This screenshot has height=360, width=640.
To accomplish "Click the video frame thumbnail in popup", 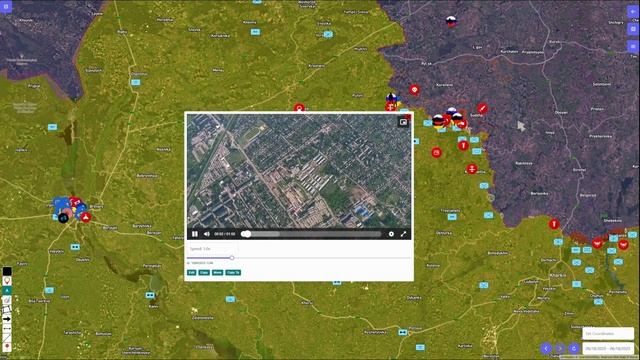I will (x=299, y=171).
